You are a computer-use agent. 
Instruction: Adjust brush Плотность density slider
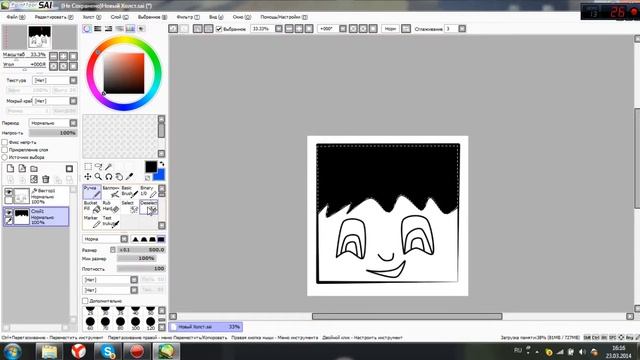pos(141,269)
